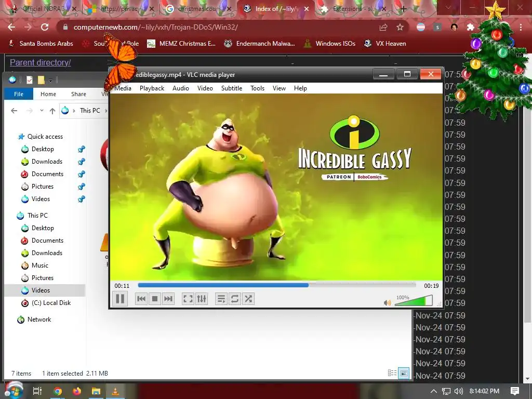Open Windows ISOs bookmark

[329, 44]
